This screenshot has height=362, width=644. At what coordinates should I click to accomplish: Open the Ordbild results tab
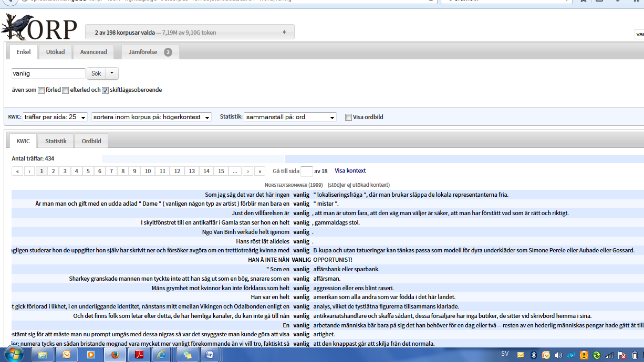click(x=91, y=141)
